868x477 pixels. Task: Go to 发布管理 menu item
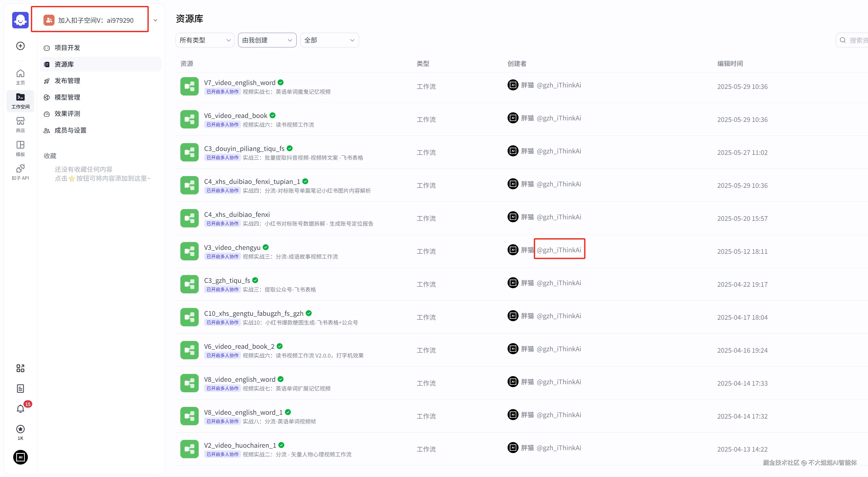[x=67, y=81]
